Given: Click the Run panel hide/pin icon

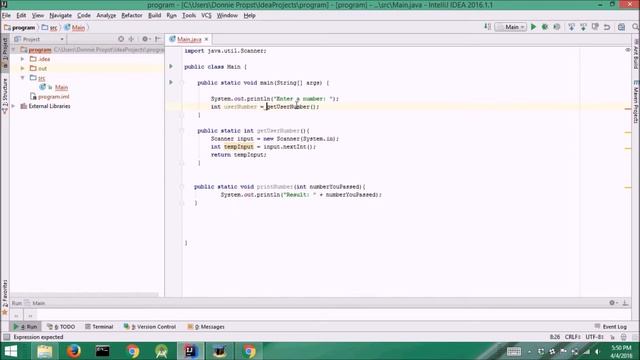Looking at the screenshot, I should [625, 303].
